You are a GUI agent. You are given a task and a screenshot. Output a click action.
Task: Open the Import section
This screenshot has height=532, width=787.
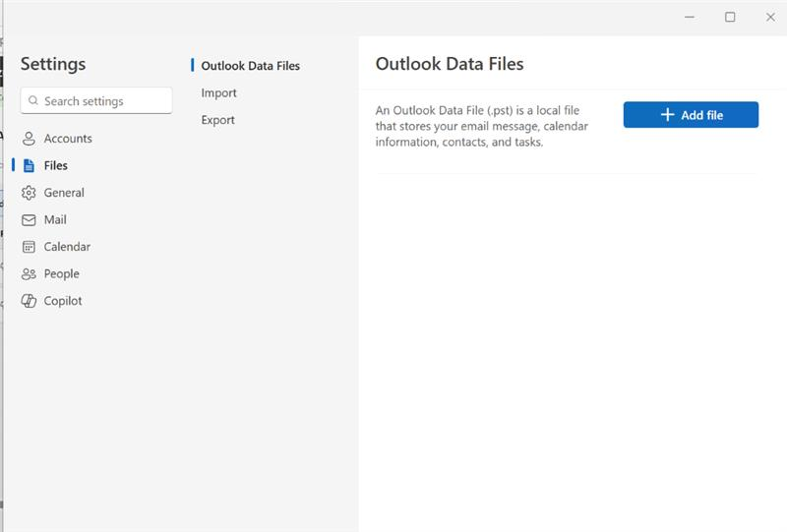tap(218, 93)
